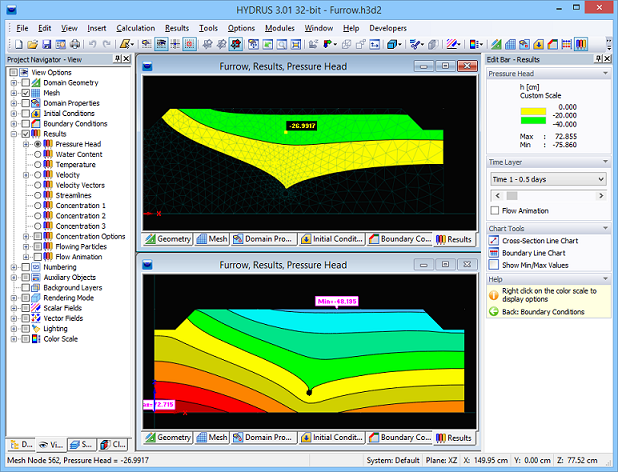Click the yellow color scale swatch
The width and height of the screenshot is (618, 472).
pos(533,111)
